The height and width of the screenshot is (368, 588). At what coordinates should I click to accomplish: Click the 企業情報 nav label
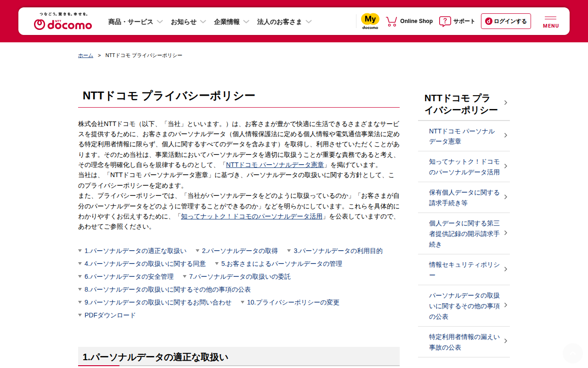point(226,22)
